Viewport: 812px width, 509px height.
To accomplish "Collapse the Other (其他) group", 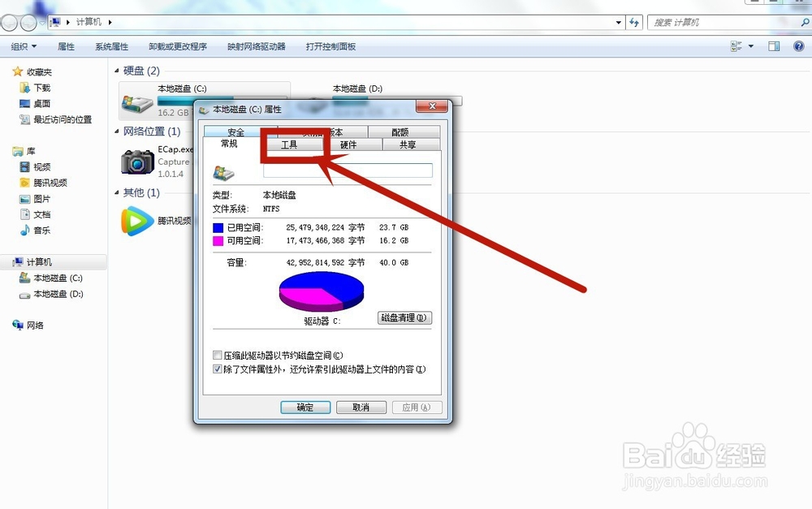I will (x=116, y=192).
